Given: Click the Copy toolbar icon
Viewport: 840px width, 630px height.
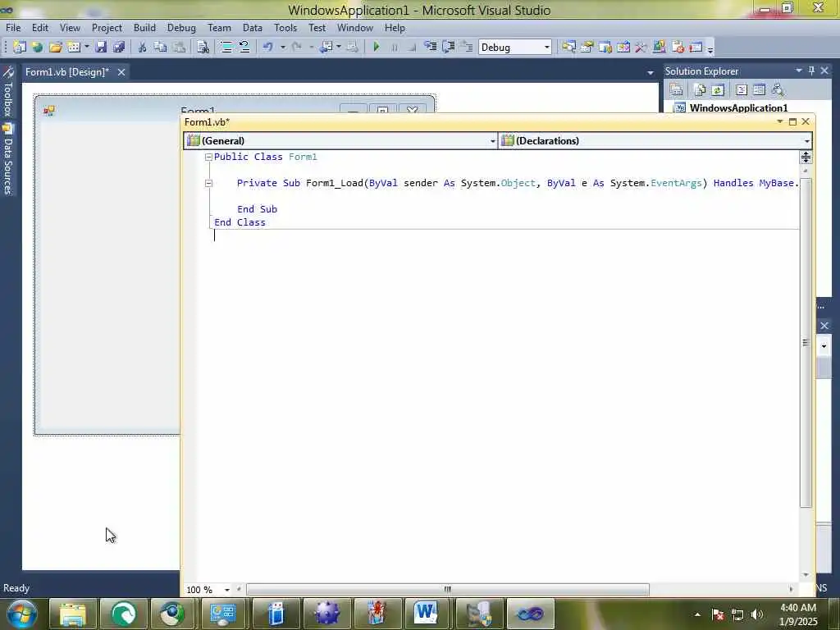Looking at the screenshot, I should point(160,47).
